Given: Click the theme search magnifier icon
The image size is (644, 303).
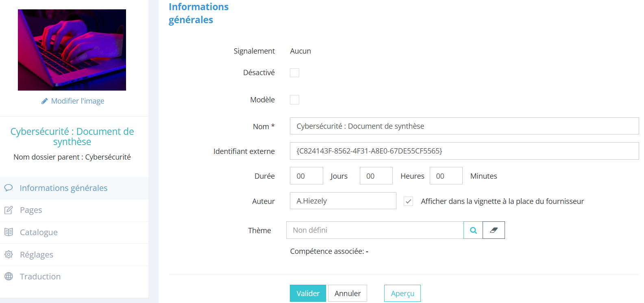Looking at the screenshot, I should click(473, 230).
